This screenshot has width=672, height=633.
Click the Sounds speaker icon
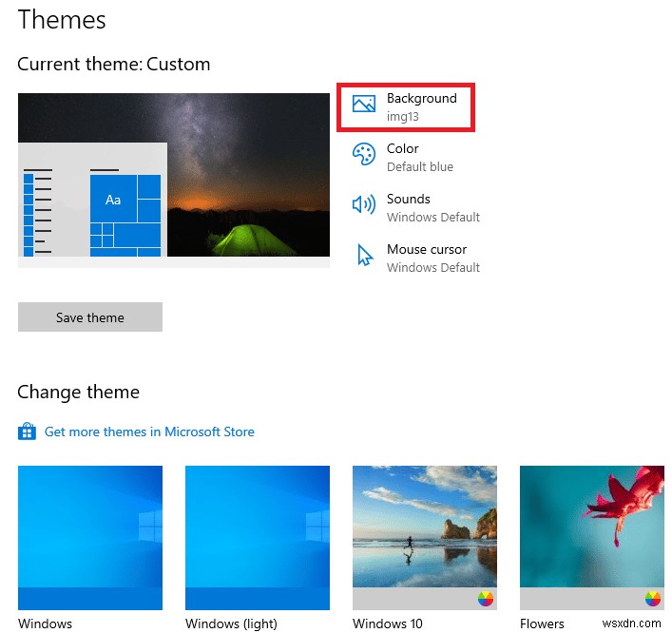(x=364, y=205)
